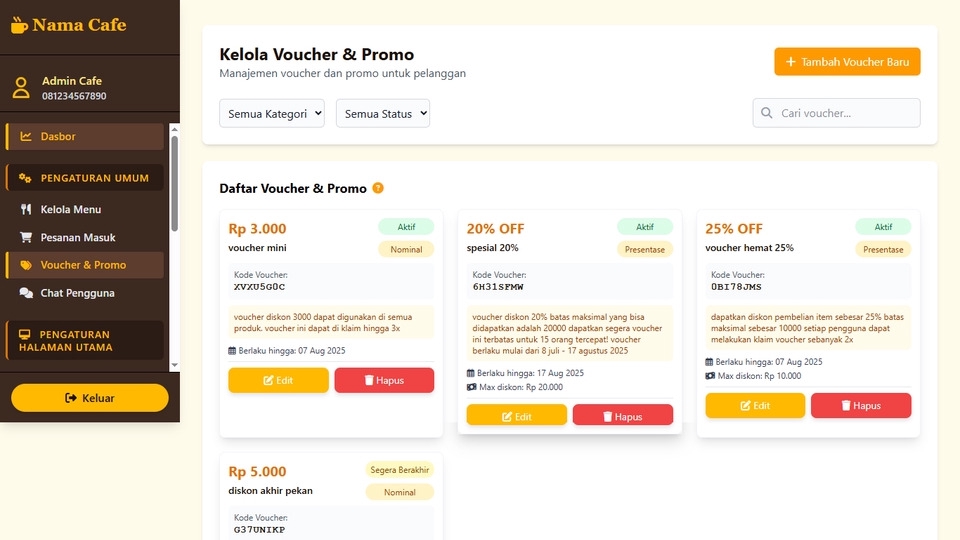Click the coffee cup logo icon

click(x=19, y=25)
